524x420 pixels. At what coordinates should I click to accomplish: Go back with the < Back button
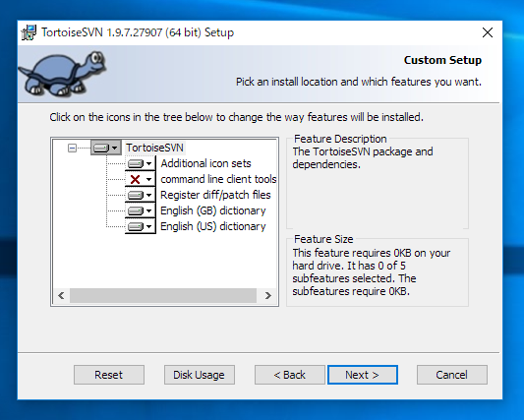[x=290, y=375]
